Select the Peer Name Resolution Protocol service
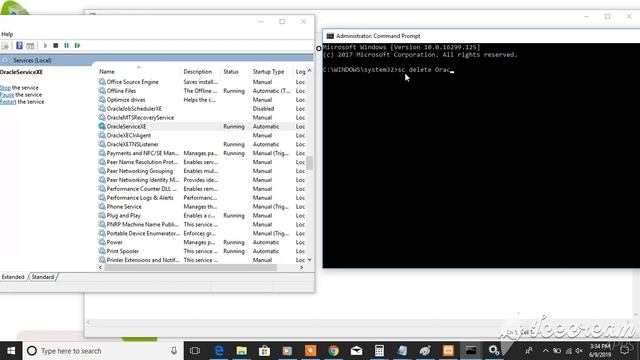Image resolution: width=640 pixels, height=360 pixels. pyautogui.click(x=142, y=162)
